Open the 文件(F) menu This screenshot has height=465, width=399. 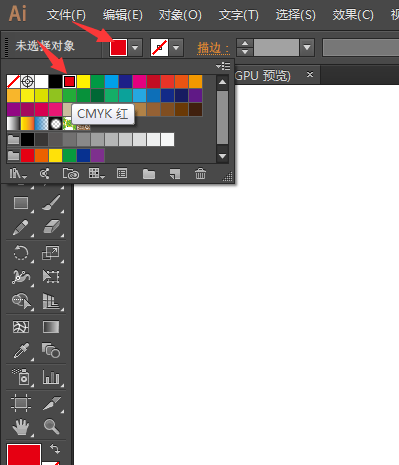pos(66,15)
